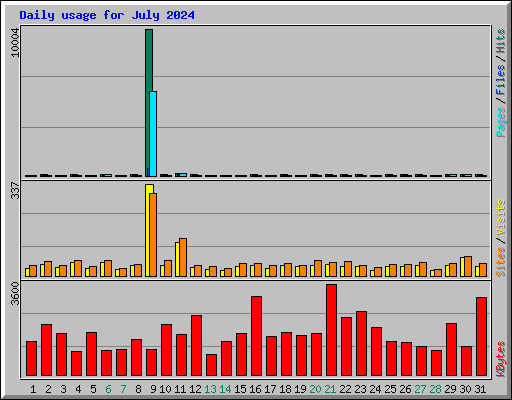Click the red KBytes bar for day 2
Screen dimensions: 512x400
(46, 350)
